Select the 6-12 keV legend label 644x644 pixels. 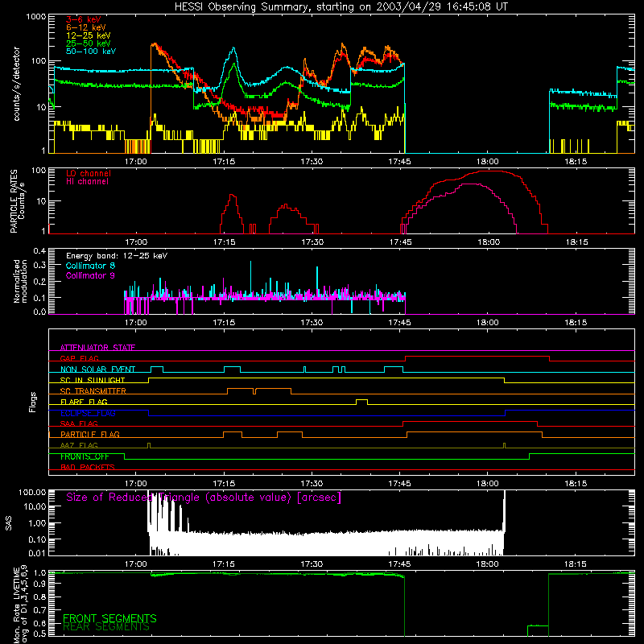(x=86, y=27)
